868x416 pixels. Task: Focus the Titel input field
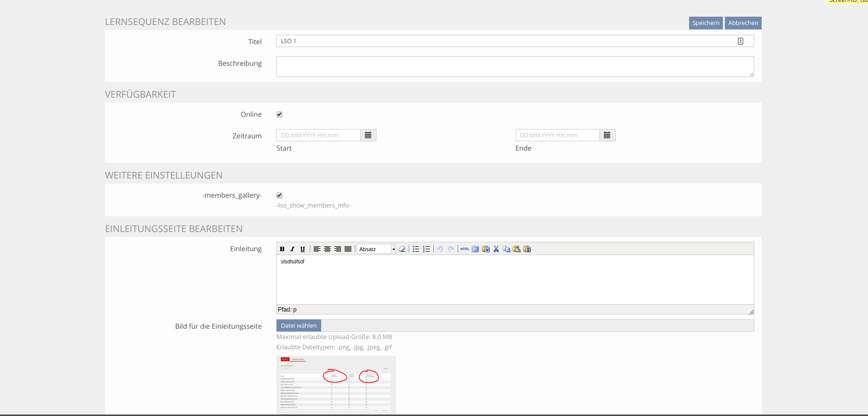pyautogui.click(x=515, y=41)
